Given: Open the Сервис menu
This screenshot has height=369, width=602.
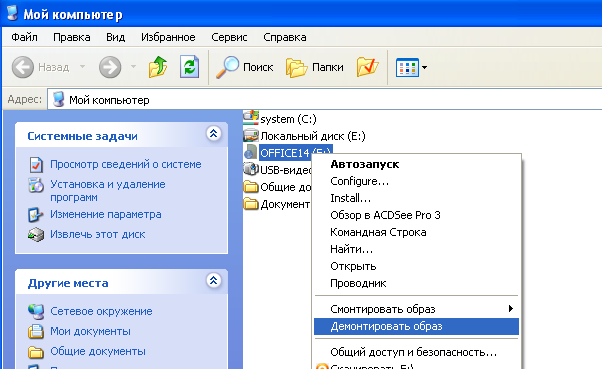Looking at the screenshot, I should (x=229, y=37).
